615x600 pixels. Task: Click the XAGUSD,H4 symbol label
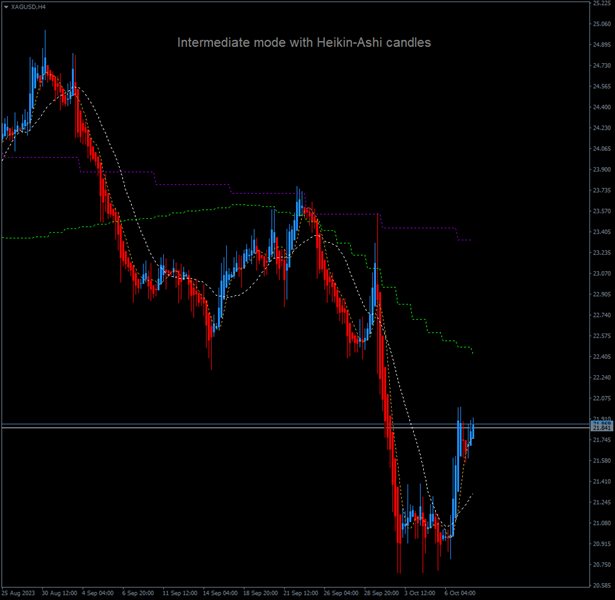pos(28,7)
